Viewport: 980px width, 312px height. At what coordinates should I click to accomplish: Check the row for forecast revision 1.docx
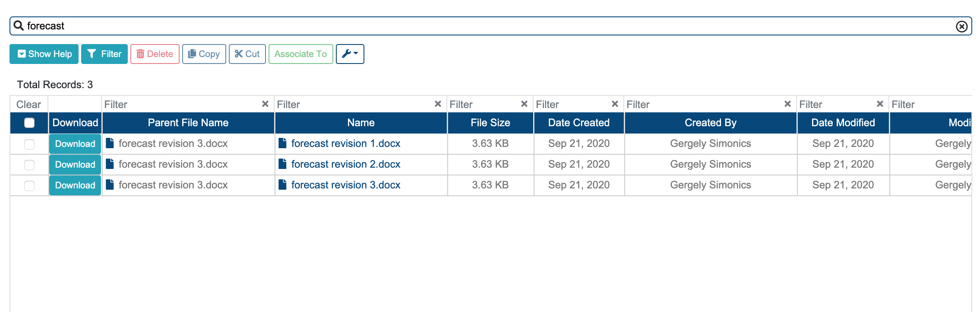(x=29, y=144)
